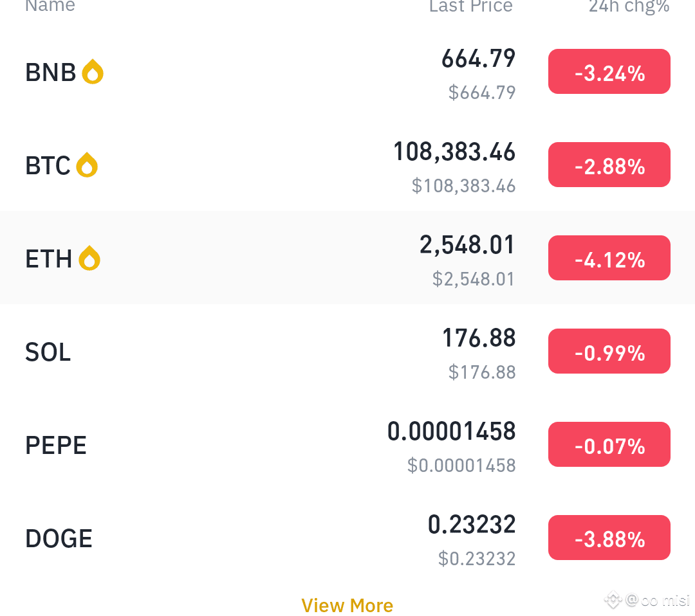The width and height of the screenshot is (695, 616).
Task: Select the ETH price 2,548.01
Action: (467, 245)
